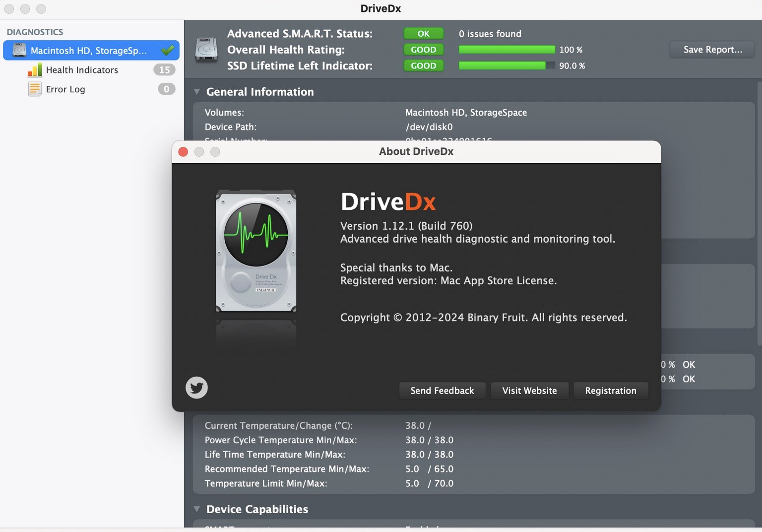Image resolution: width=762 pixels, height=532 pixels.
Task: Click 'Life Time Temperature Min/Max:' label
Action: click(275, 455)
